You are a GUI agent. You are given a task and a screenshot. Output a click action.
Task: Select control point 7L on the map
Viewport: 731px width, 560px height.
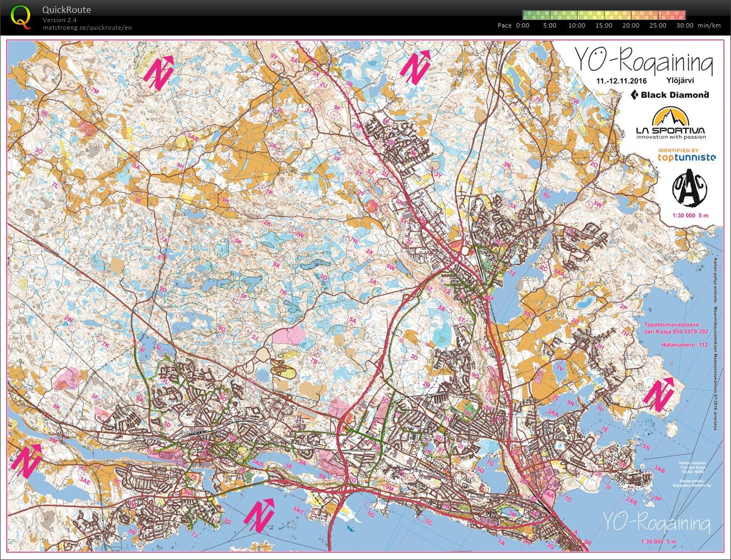[x=55, y=184]
